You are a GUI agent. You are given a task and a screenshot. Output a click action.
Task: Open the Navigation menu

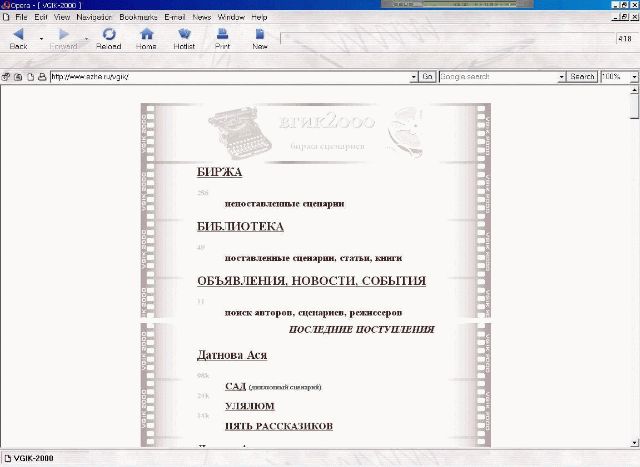point(94,17)
